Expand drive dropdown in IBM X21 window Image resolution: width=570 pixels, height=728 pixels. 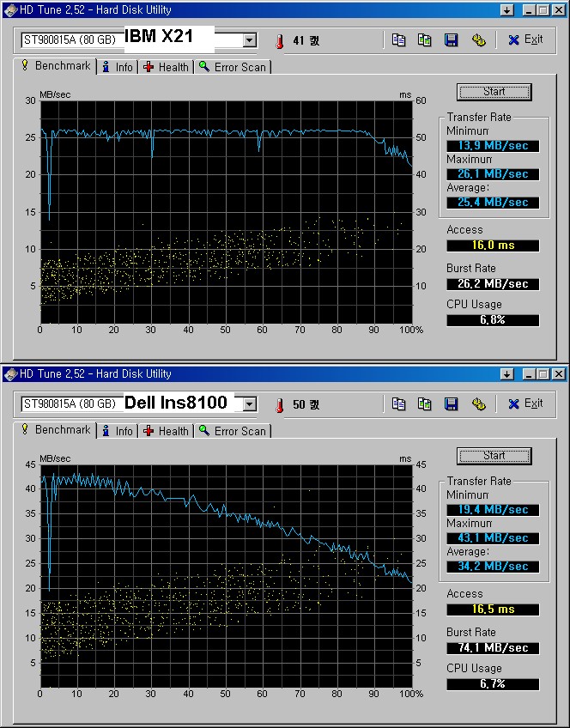coord(249,40)
